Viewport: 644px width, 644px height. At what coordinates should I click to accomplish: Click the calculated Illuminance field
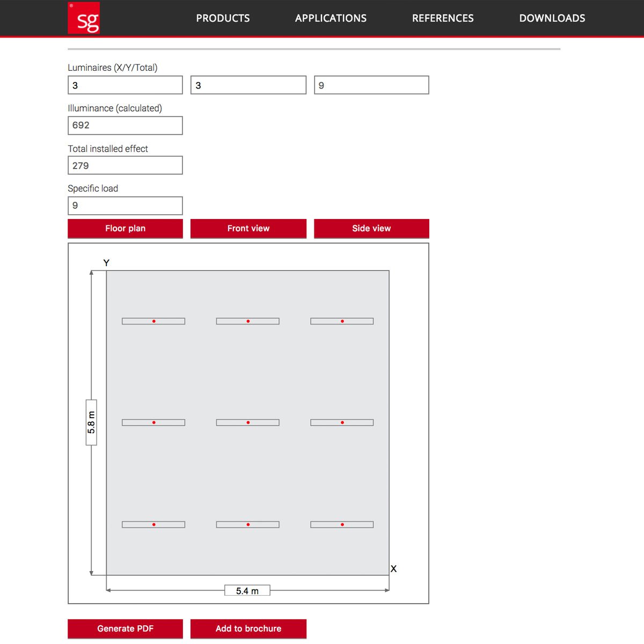click(x=125, y=126)
